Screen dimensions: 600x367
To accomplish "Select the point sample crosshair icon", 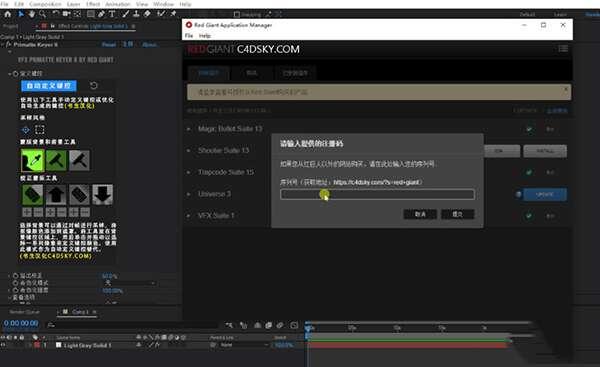I will coord(26,130).
